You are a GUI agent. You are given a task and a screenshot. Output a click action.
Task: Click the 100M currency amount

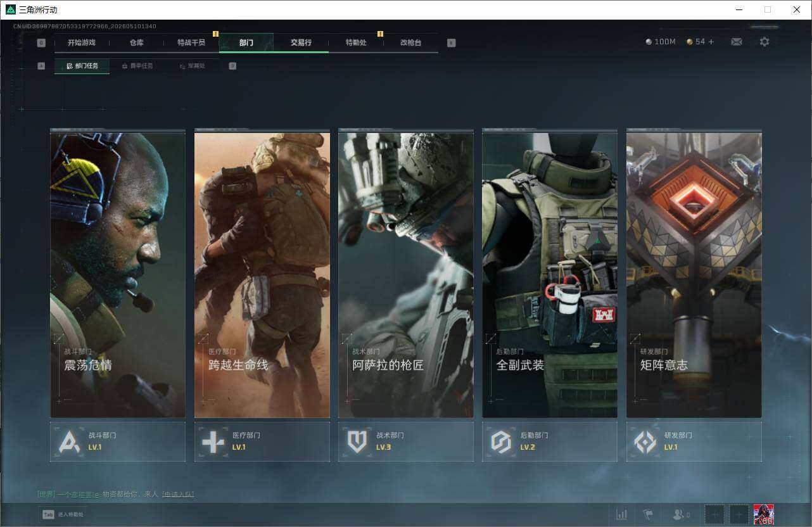[x=665, y=42]
